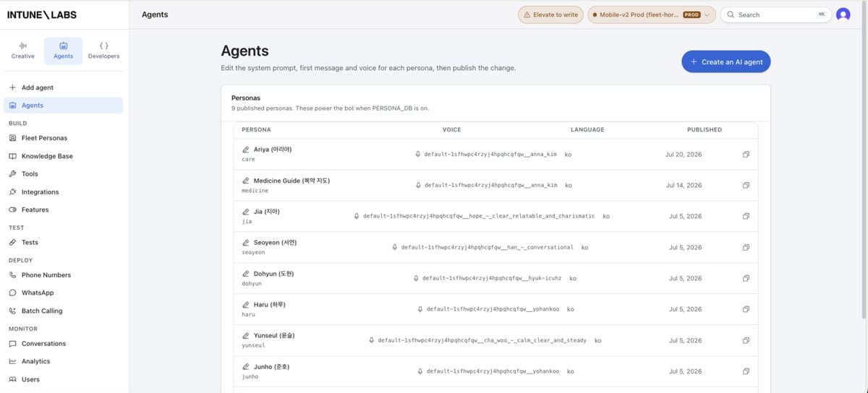Image resolution: width=868 pixels, height=393 pixels.
Task: Switch to the Agents top tab
Action: [64, 51]
